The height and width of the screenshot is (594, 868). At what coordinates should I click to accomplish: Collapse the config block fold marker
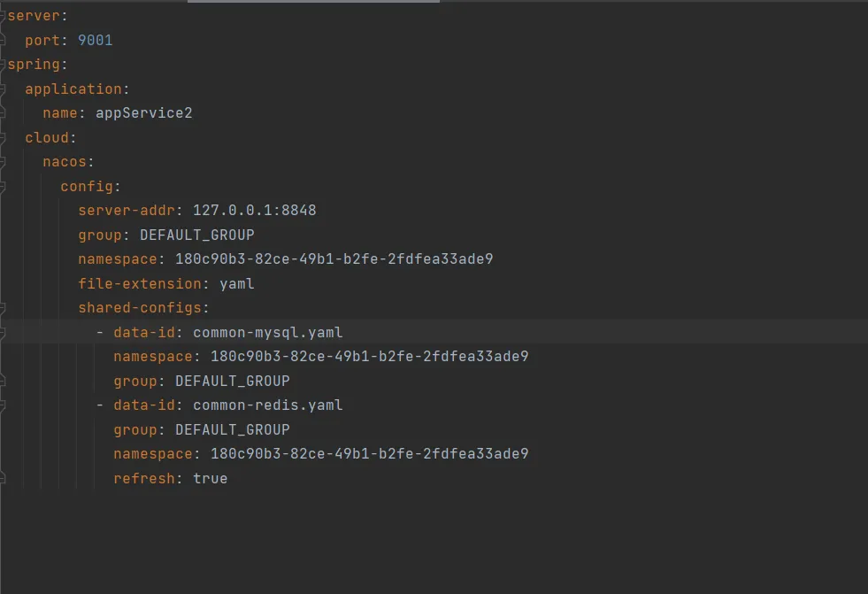point(3,187)
